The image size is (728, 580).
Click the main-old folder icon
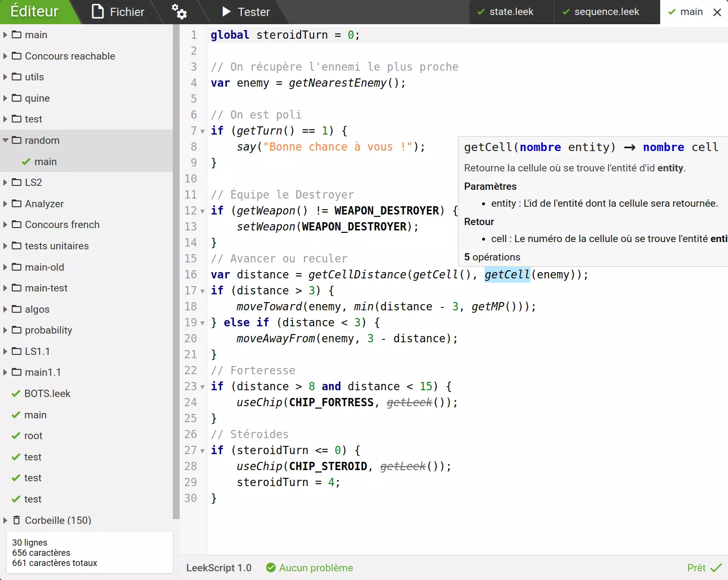(x=17, y=267)
